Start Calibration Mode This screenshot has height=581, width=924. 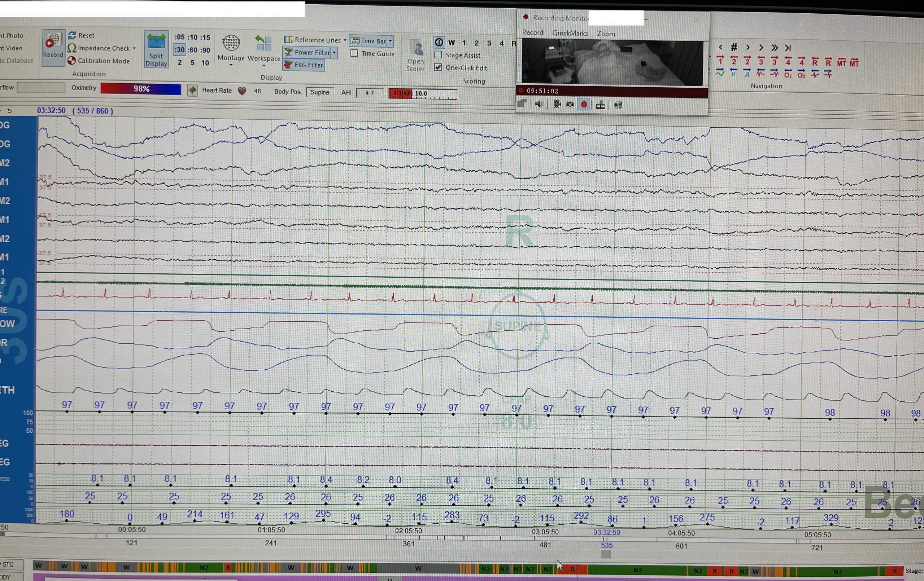[x=99, y=61]
